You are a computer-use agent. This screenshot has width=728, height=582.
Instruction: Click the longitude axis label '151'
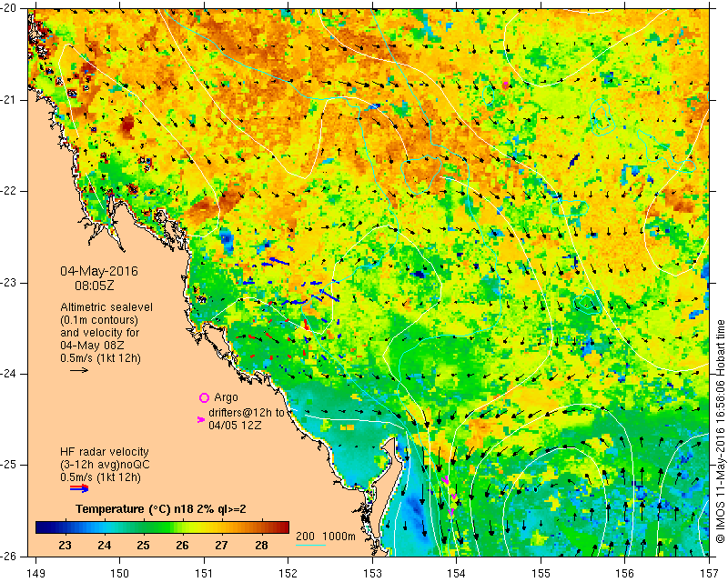204,574
